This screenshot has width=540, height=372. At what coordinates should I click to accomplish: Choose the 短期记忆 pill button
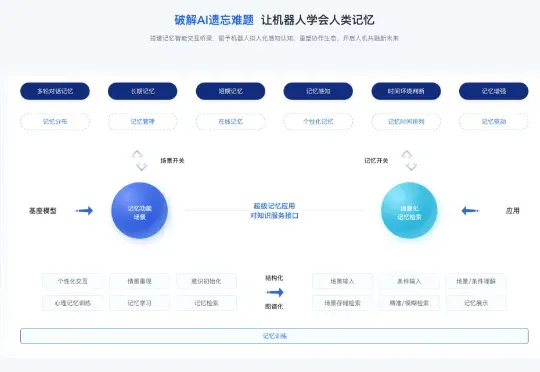pyautogui.click(x=230, y=91)
